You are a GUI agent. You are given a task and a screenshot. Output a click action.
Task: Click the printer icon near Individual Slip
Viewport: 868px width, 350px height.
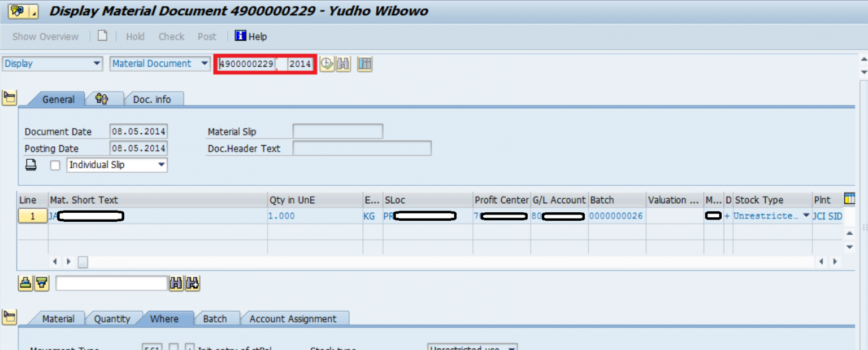(31, 164)
